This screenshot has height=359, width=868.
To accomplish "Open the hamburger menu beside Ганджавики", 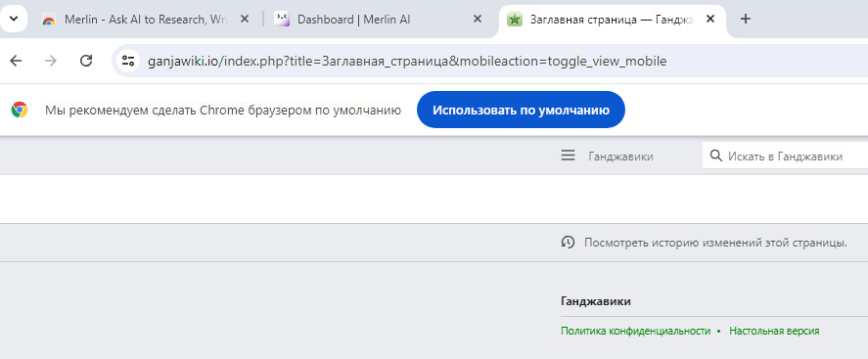I will pyautogui.click(x=568, y=156).
